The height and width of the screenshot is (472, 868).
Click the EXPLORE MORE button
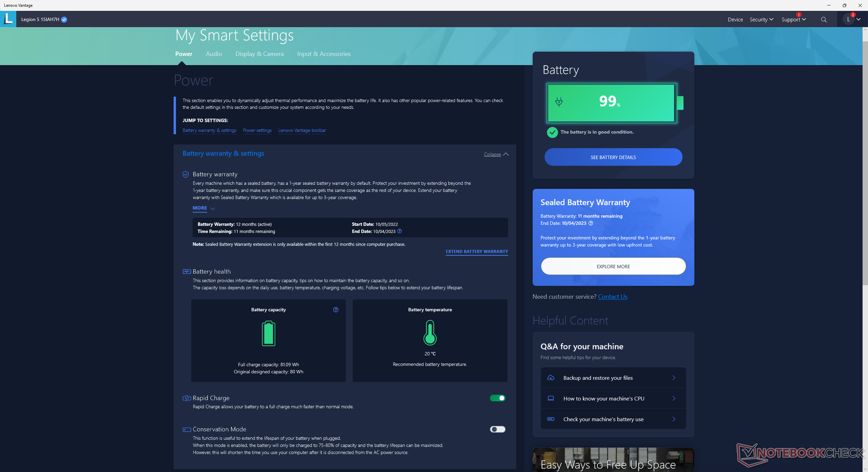pyautogui.click(x=613, y=266)
